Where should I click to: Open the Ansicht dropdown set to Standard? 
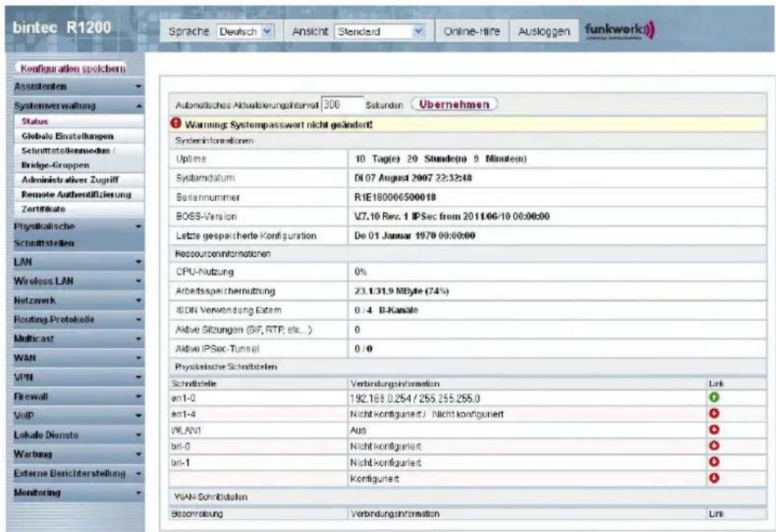[380, 32]
